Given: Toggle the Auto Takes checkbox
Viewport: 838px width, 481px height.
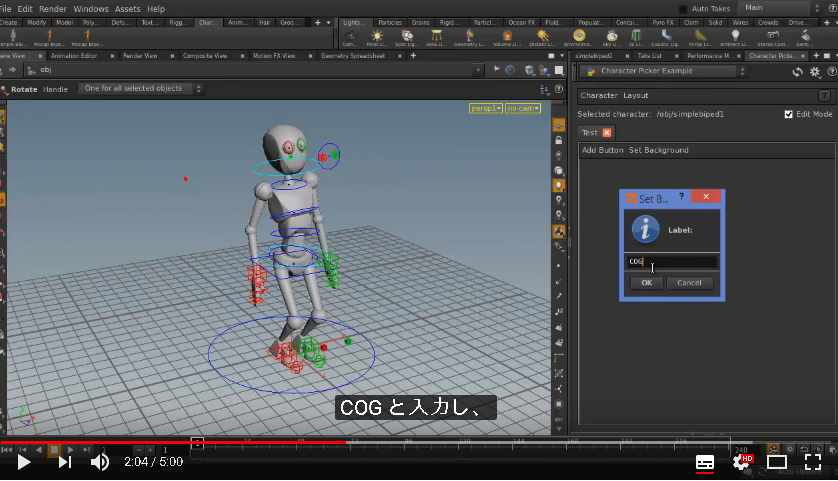Looking at the screenshot, I should pos(682,9).
